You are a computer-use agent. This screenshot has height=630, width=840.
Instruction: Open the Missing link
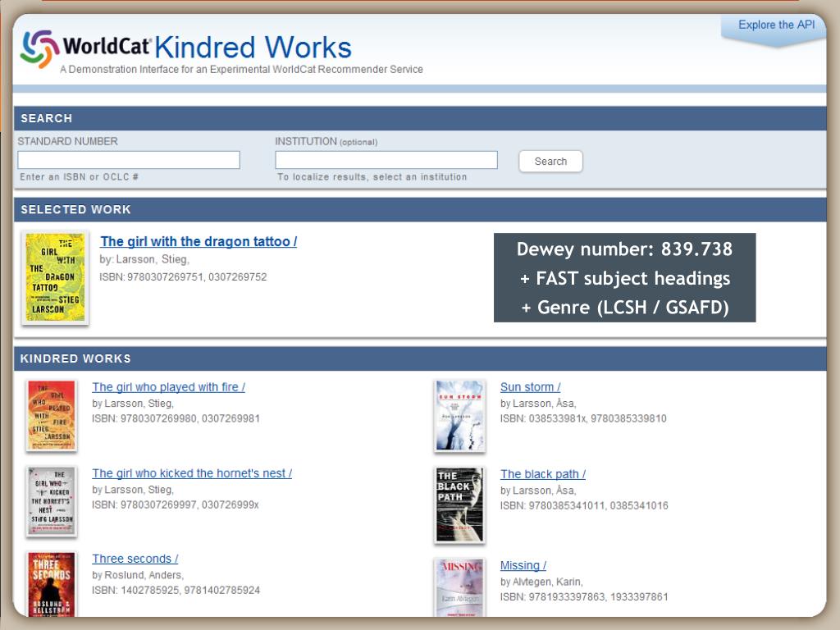pyautogui.click(x=523, y=565)
